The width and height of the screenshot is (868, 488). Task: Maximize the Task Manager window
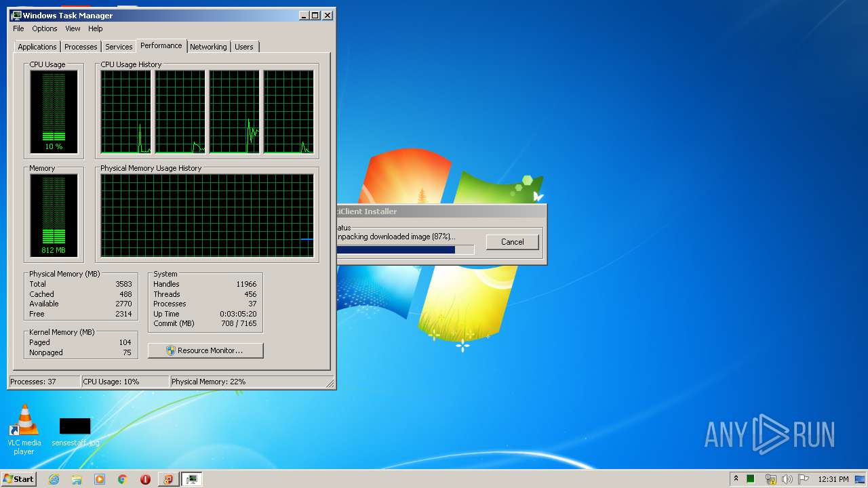click(315, 15)
